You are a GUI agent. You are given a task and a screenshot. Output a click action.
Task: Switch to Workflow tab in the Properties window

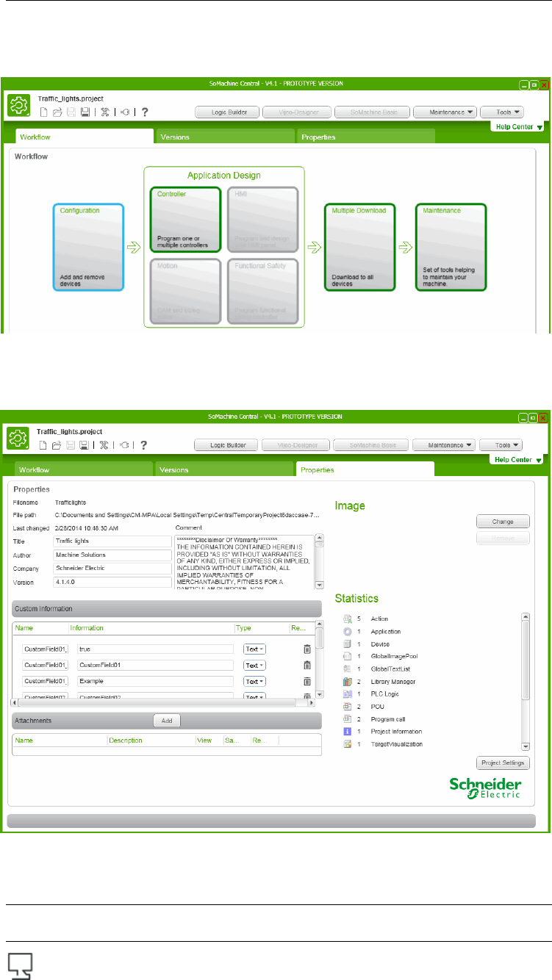pos(85,469)
